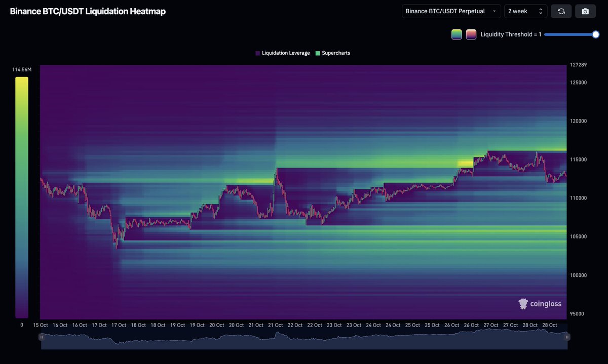
Task: Click the 100000 price axis label
Action: point(579,275)
